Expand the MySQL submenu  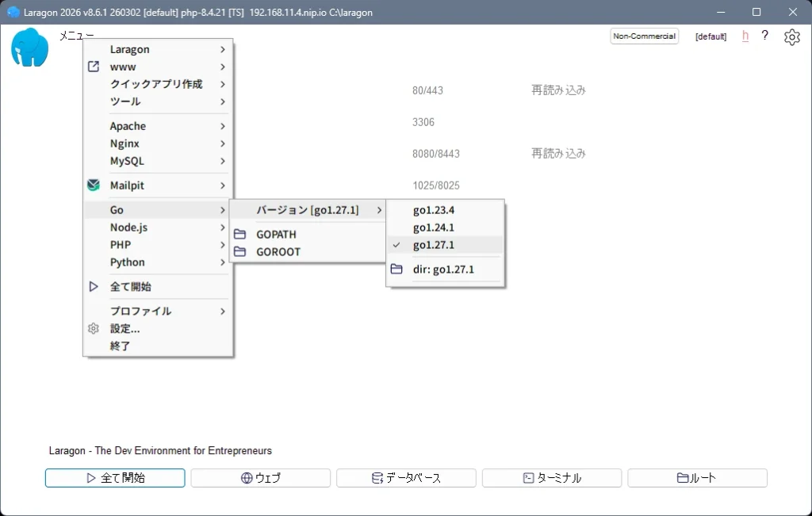point(158,161)
